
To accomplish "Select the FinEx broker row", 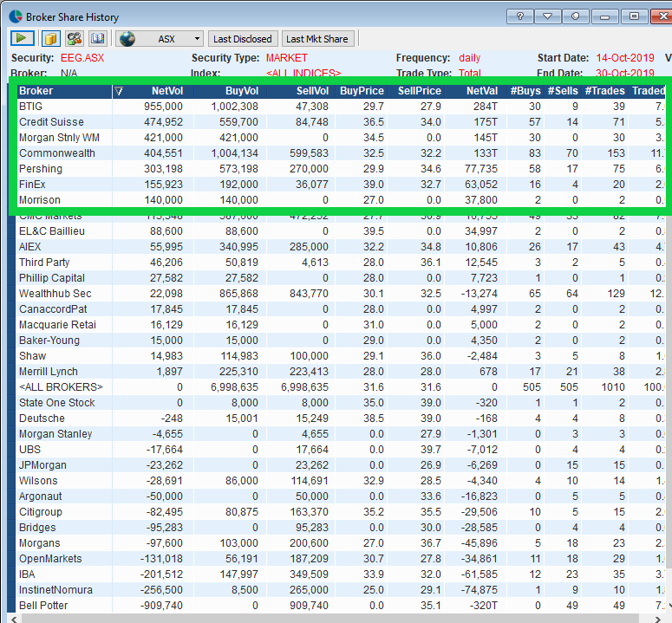I will pos(341,185).
